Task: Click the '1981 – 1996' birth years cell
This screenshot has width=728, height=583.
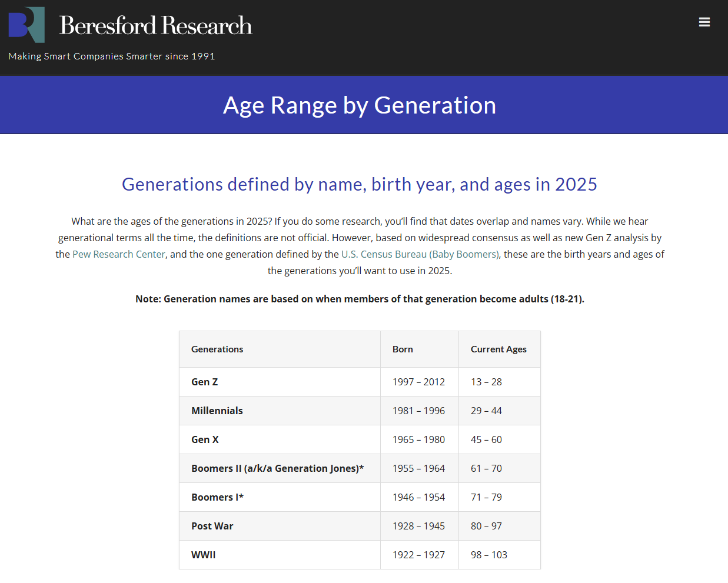Action: point(418,411)
